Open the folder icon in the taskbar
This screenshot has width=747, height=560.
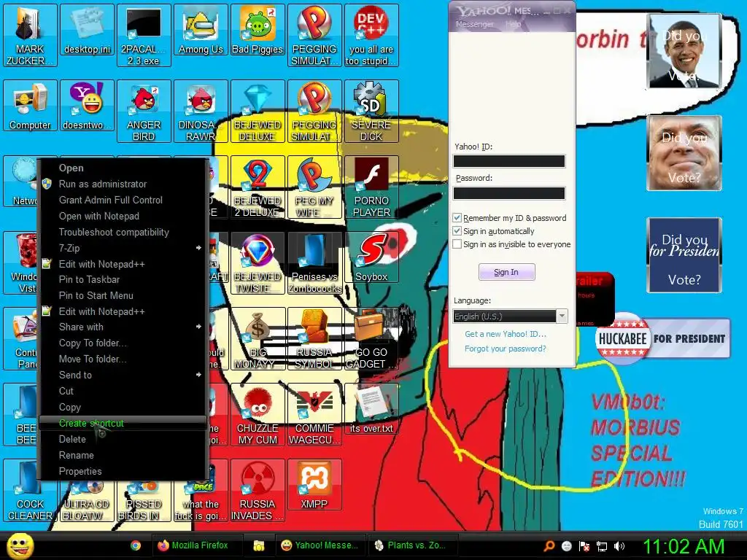click(259, 545)
